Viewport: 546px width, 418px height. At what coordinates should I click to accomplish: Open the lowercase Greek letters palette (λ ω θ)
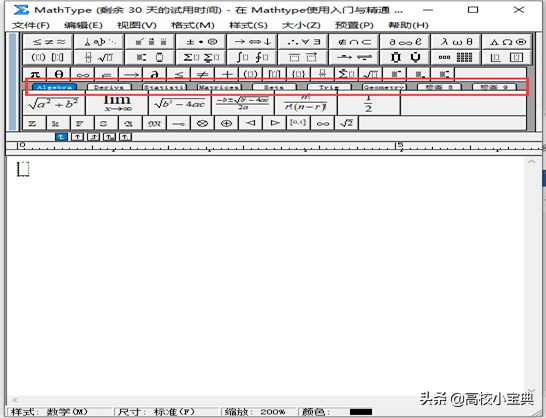[456, 42]
